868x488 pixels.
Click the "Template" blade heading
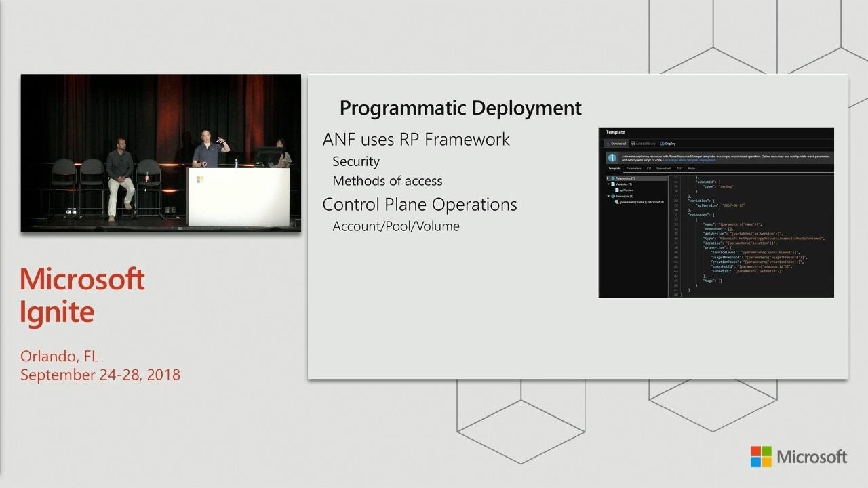(x=615, y=132)
